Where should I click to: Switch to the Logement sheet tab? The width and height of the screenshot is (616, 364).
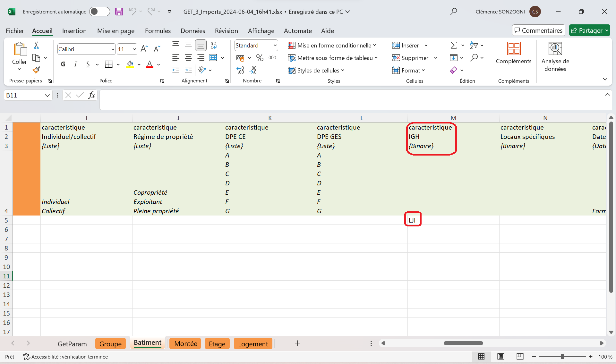[x=253, y=344]
